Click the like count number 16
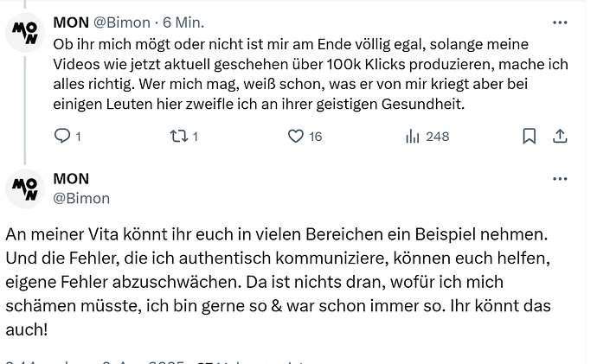The height and width of the screenshot is (364, 597). (315, 137)
